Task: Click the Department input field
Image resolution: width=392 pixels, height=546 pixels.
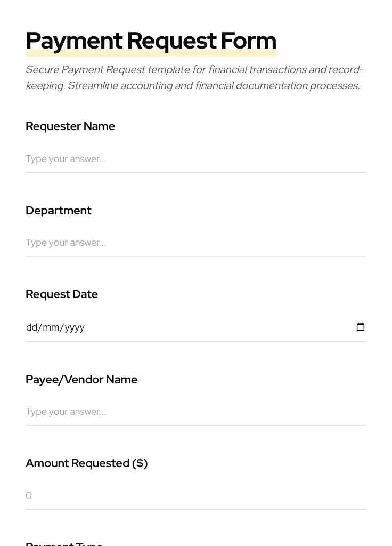Action: click(x=160, y=243)
